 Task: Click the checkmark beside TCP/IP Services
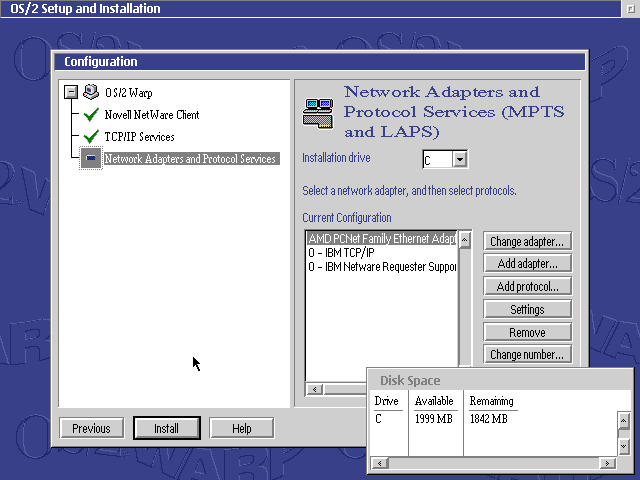pyautogui.click(x=91, y=137)
